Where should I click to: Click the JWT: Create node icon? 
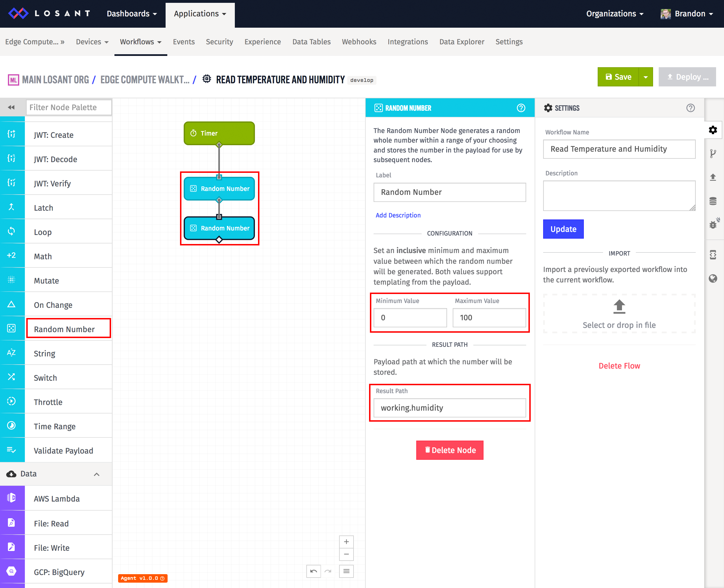click(x=12, y=134)
